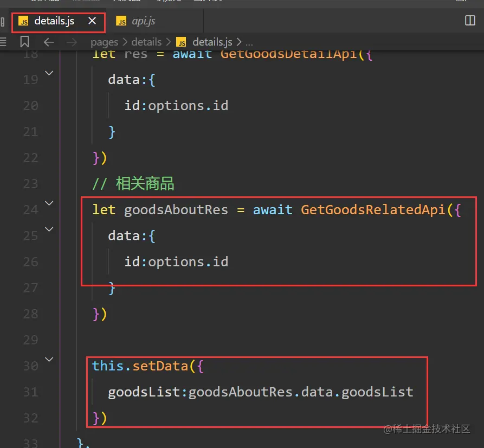
Task: Click data:{ on line 25
Action: 132,236
